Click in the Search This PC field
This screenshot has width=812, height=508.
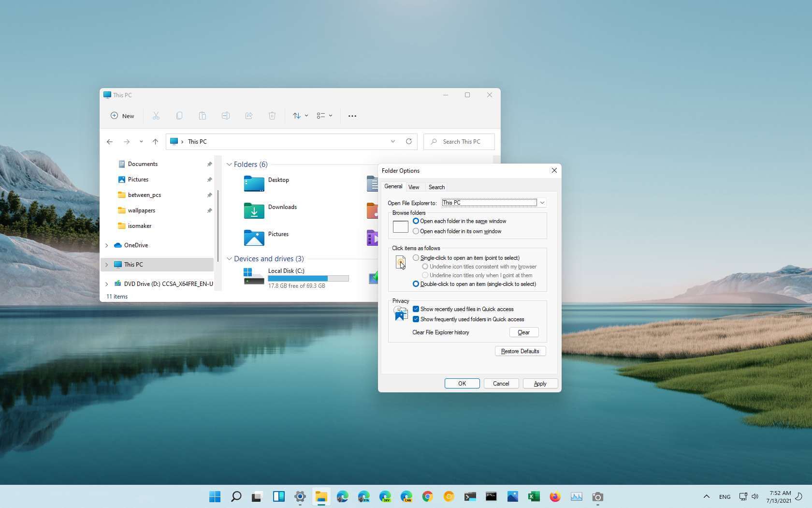click(458, 141)
